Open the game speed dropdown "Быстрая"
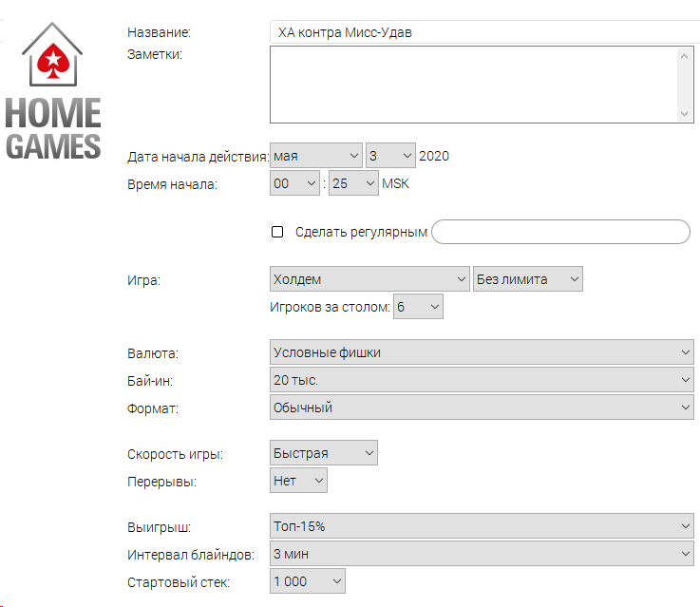 [x=324, y=452]
